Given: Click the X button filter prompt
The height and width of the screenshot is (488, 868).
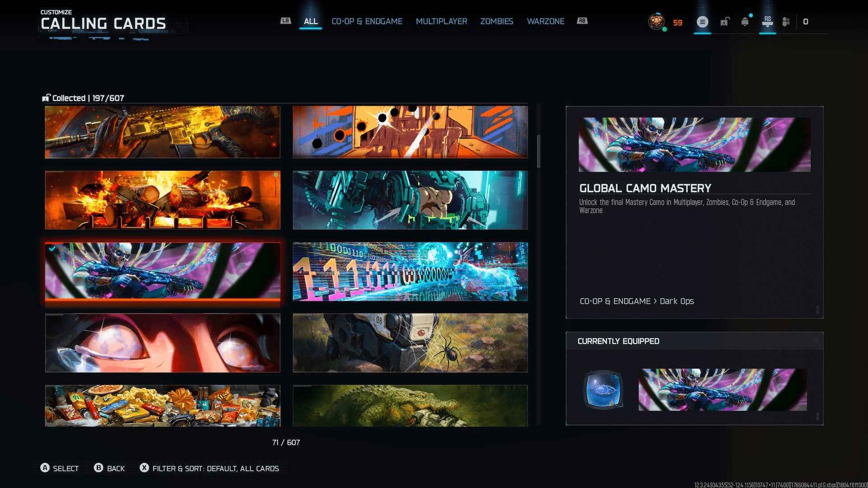Looking at the screenshot, I should (x=144, y=468).
